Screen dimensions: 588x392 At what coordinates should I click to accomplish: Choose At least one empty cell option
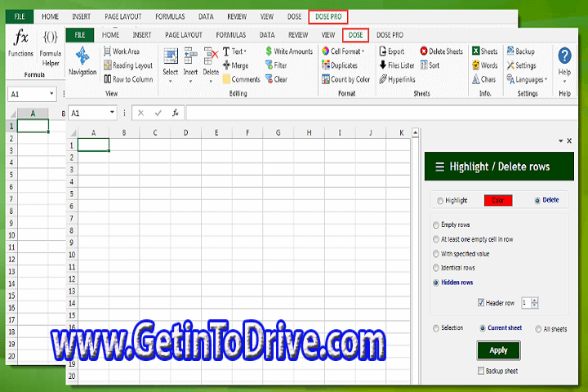pos(436,239)
